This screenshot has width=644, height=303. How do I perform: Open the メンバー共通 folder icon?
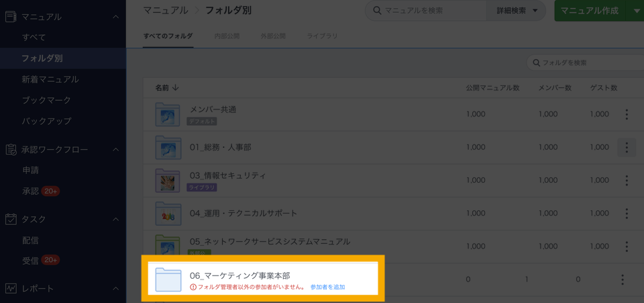coord(168,114)
